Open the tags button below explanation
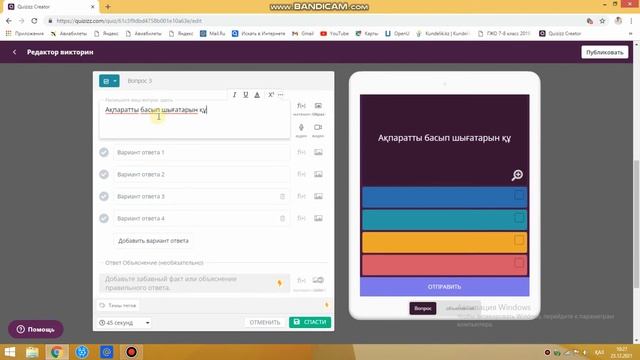640x360 pixels. [118, 305]
